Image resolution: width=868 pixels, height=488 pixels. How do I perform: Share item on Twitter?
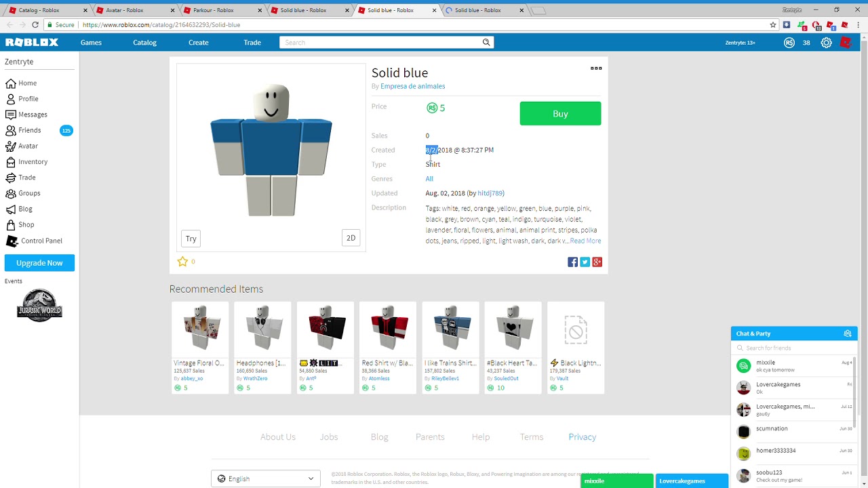(x=585, y=262)
